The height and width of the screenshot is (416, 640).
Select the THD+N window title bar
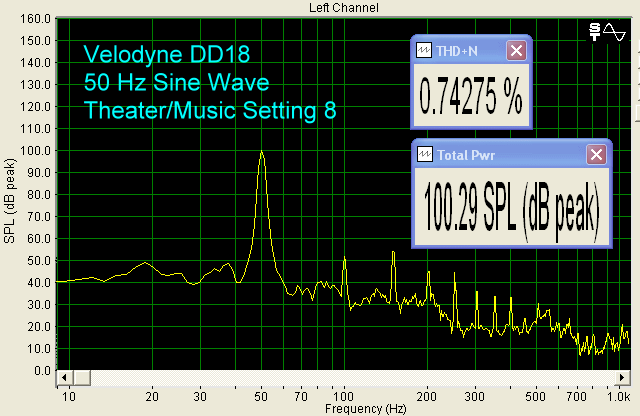tap(468, 50)
